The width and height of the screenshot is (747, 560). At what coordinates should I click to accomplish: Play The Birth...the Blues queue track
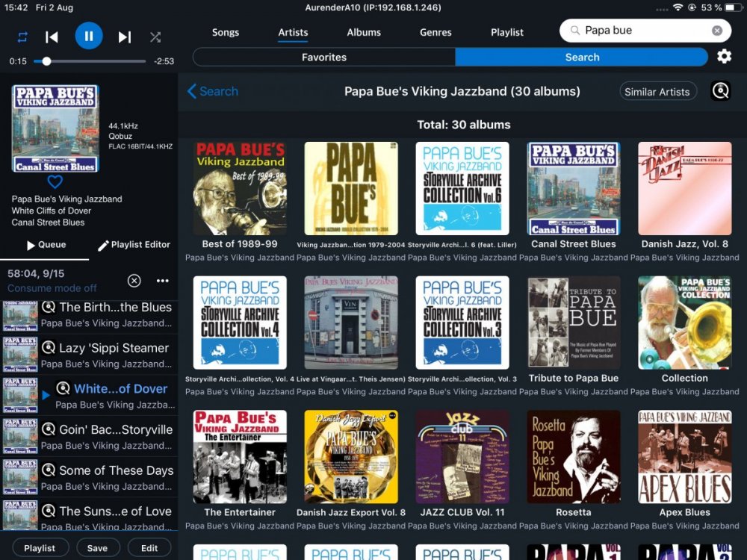(x=90, y=315)
